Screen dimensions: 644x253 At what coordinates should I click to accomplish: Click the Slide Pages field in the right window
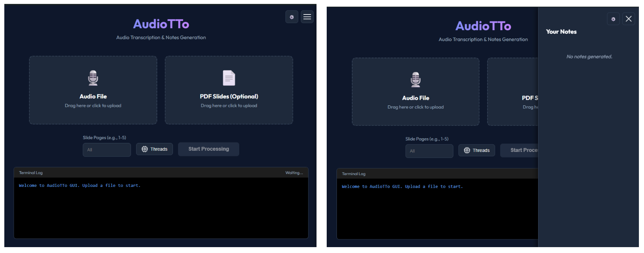coord(429,151)
